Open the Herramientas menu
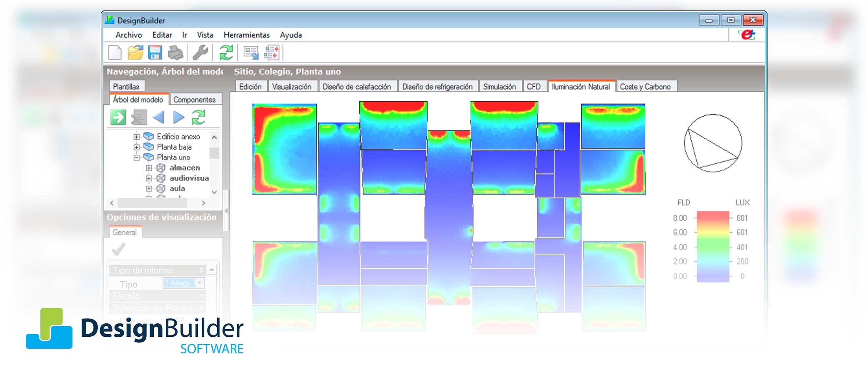The image size is (868, 373). [246, 35]
